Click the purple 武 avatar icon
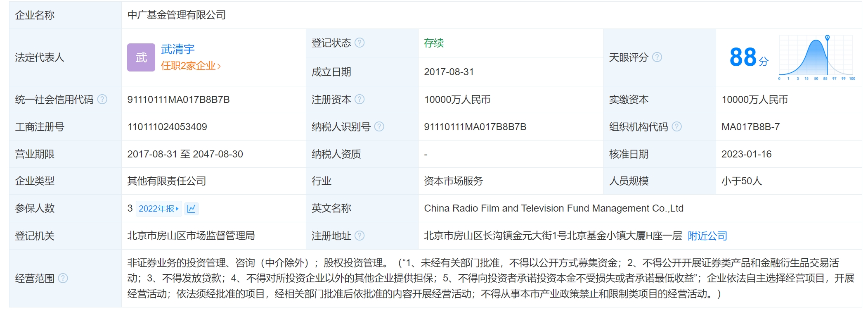 [141, 57]
